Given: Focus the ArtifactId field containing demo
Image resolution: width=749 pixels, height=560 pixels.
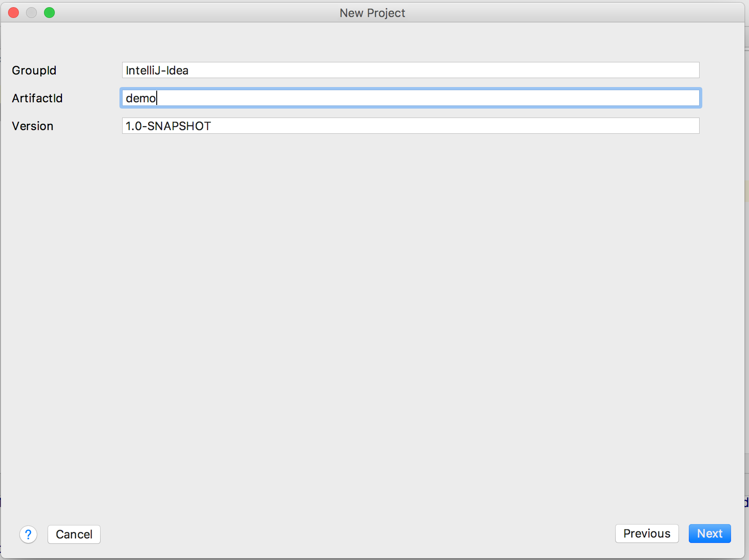Looking at the screenshot, I should (x=410, y=98).
